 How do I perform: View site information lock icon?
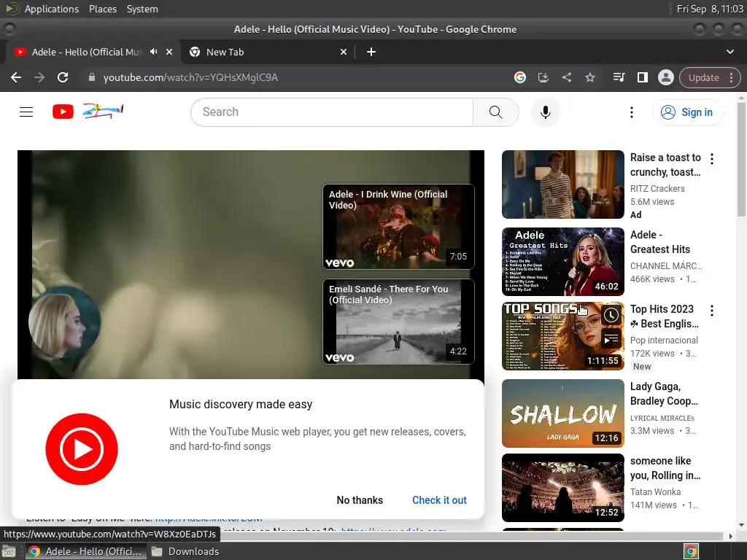pyautogui.click(x=91, y=77)
